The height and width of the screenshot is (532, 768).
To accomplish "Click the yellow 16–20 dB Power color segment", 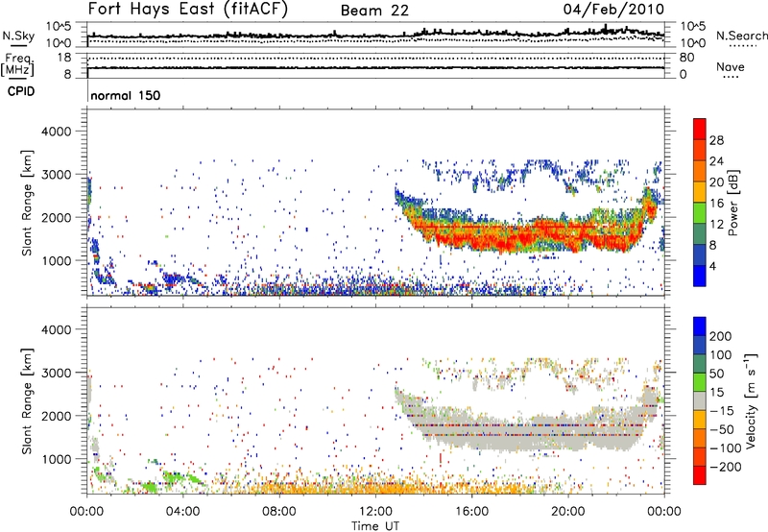I will [x=700, y=191].
